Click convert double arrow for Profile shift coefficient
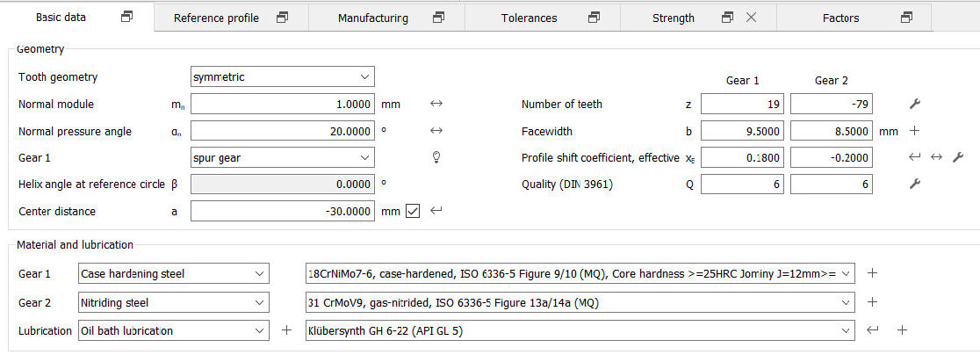The image size is (980, 362). click(x=936, y=157)
